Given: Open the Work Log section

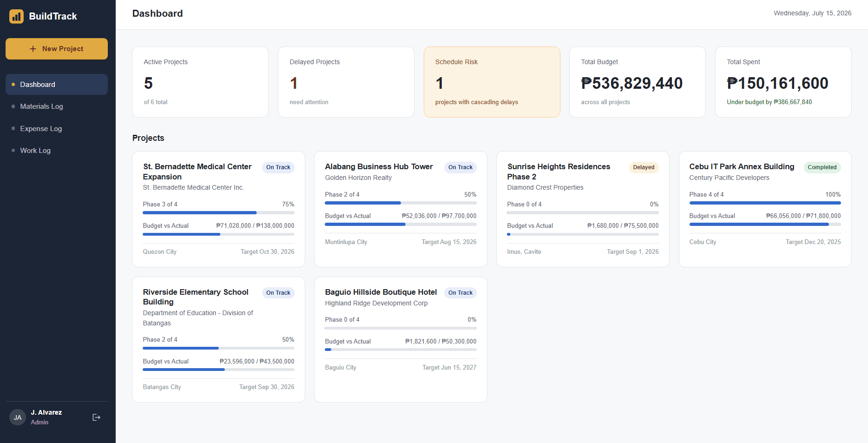Looking at the screenshot, I should pyautogui.click(x=57, y=151).
